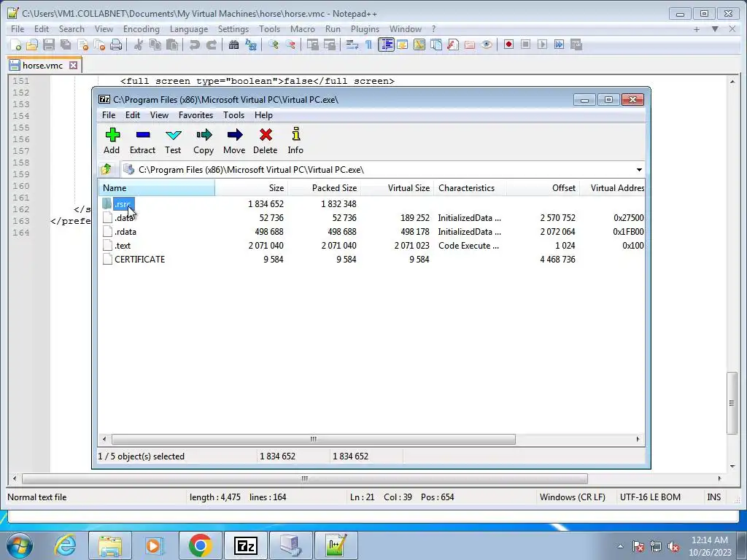The width and height of the screenshot is (747, 560).
Task: Open Find with the binoculars icon
Action: point(234,44)
